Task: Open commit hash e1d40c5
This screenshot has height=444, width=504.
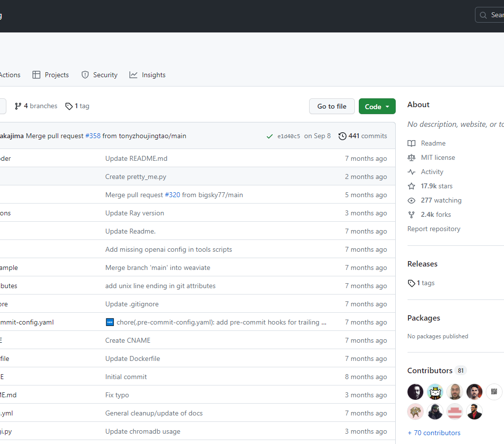Action: (288, 136)
